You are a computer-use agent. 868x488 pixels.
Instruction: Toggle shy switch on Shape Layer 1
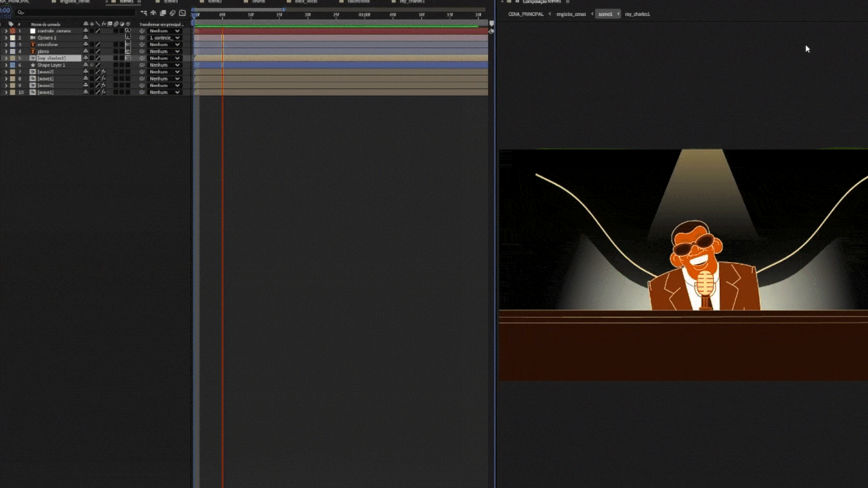(x=86, y=65)
